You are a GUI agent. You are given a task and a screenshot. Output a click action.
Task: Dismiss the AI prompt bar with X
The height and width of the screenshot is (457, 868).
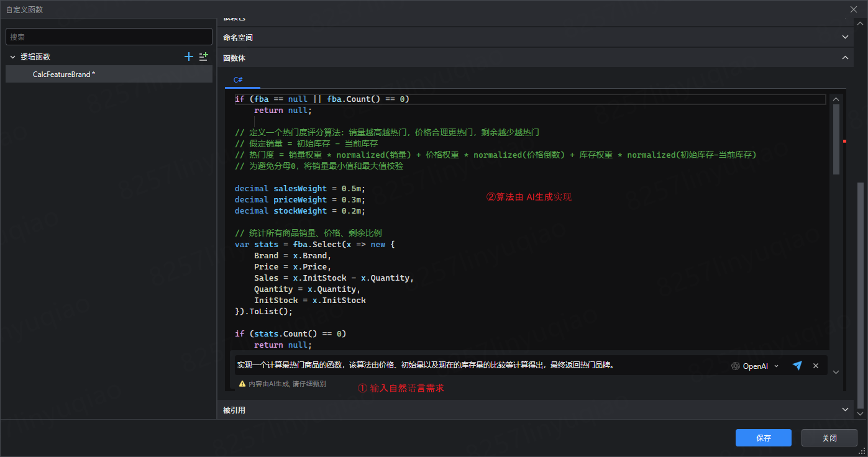tap(816, 366)
